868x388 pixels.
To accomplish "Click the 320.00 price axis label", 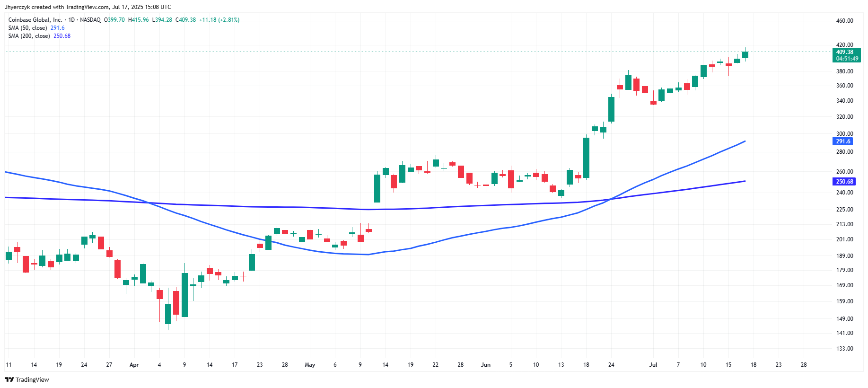I will tap(844, 117).
